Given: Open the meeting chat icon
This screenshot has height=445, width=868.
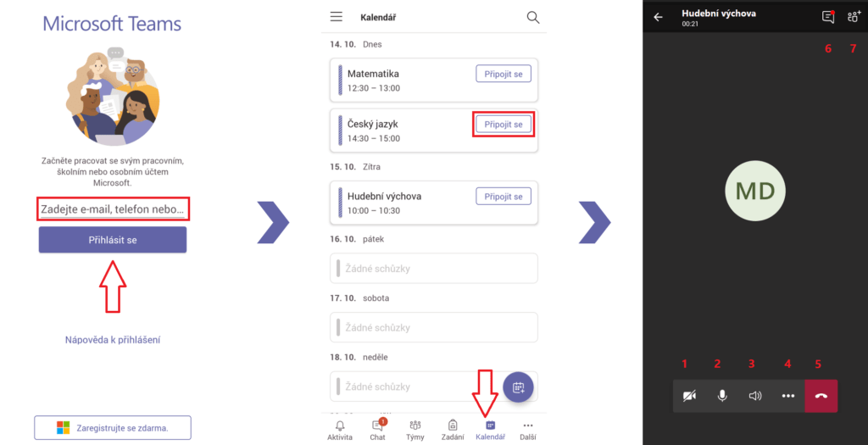Looking at the screenshot, I should click(828, 17).
